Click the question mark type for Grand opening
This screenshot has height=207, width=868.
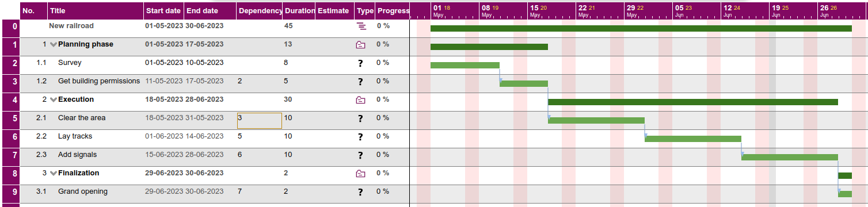(x=361, y=192)
